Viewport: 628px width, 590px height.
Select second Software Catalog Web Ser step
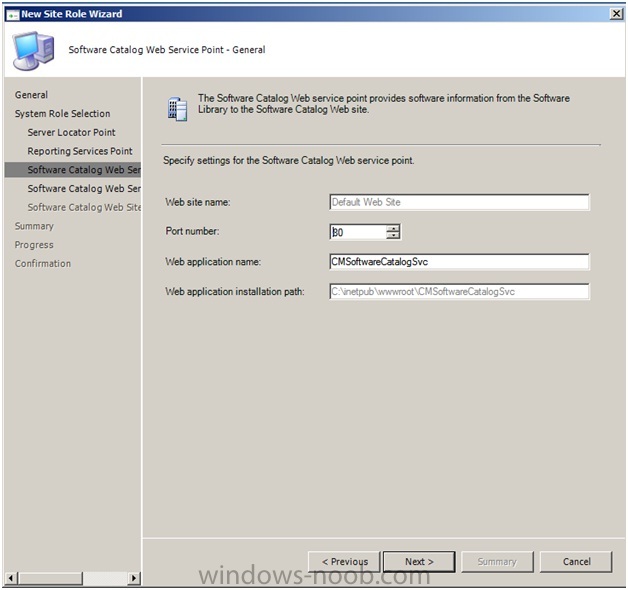click(84, 189)
